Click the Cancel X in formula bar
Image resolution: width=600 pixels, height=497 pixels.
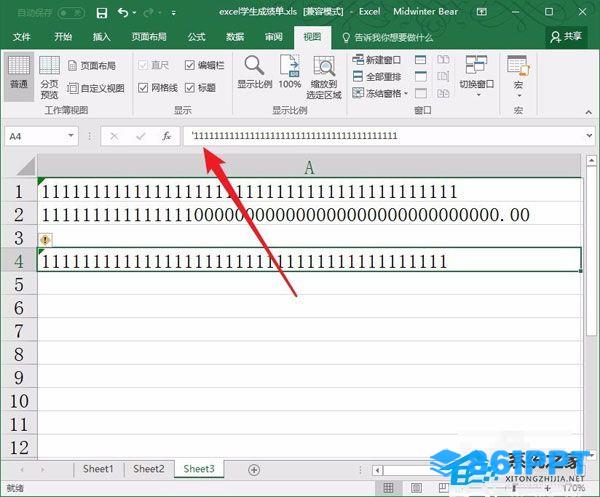pyautogui.click(x=114, y=136)
